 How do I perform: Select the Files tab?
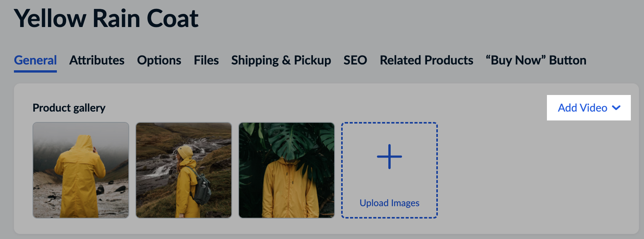(206, 60)
